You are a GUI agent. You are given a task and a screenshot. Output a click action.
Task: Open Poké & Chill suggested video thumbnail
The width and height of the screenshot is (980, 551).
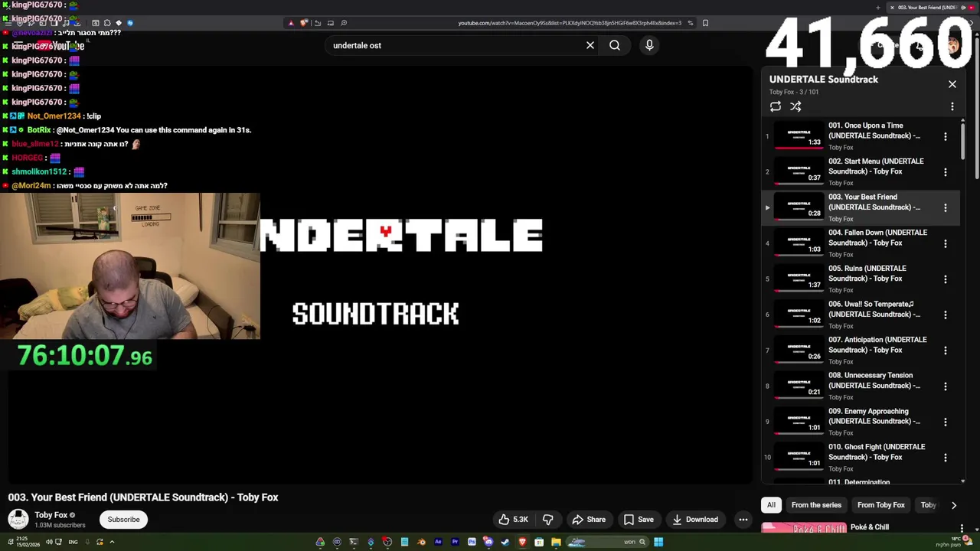804,528
